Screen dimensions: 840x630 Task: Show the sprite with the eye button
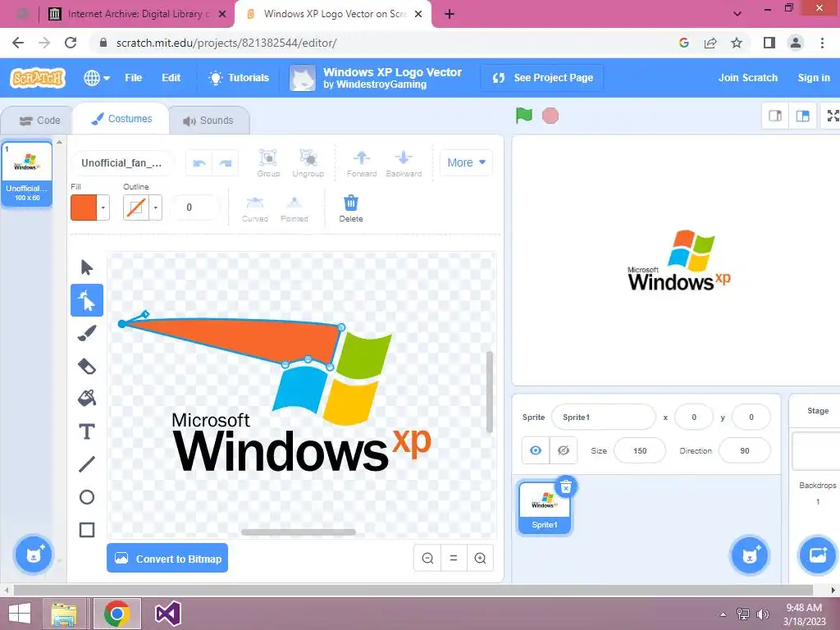tap(536, 450)
